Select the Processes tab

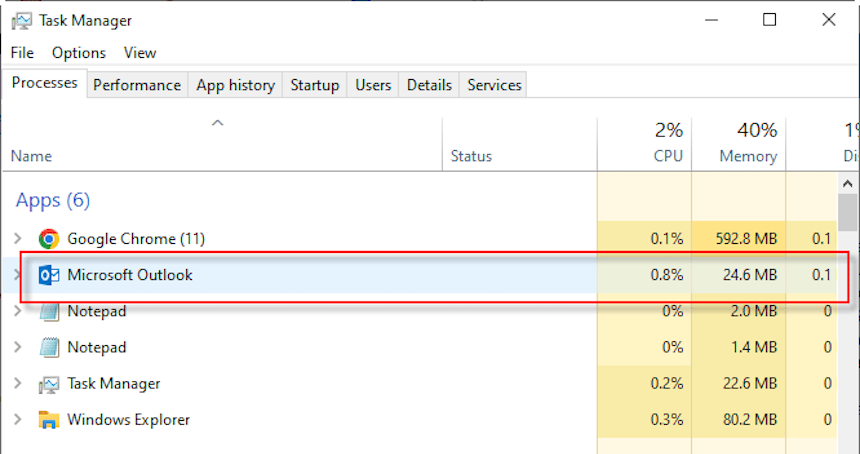pyautogui.click(x=44, y=83)
